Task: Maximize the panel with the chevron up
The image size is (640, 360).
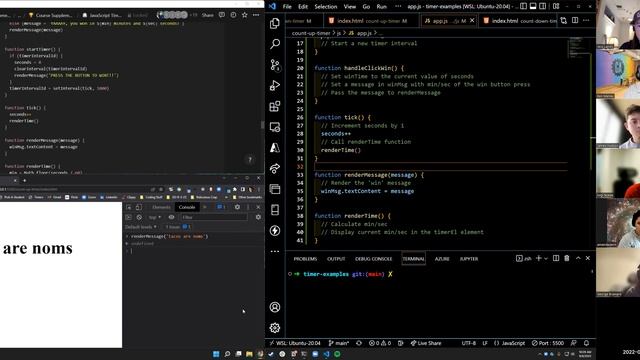Action: coord(578,258)
